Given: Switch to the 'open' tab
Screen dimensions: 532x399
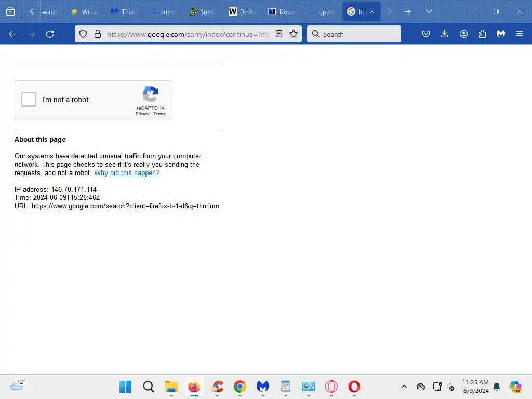Looking at the screenshot, I should point(321,12).
